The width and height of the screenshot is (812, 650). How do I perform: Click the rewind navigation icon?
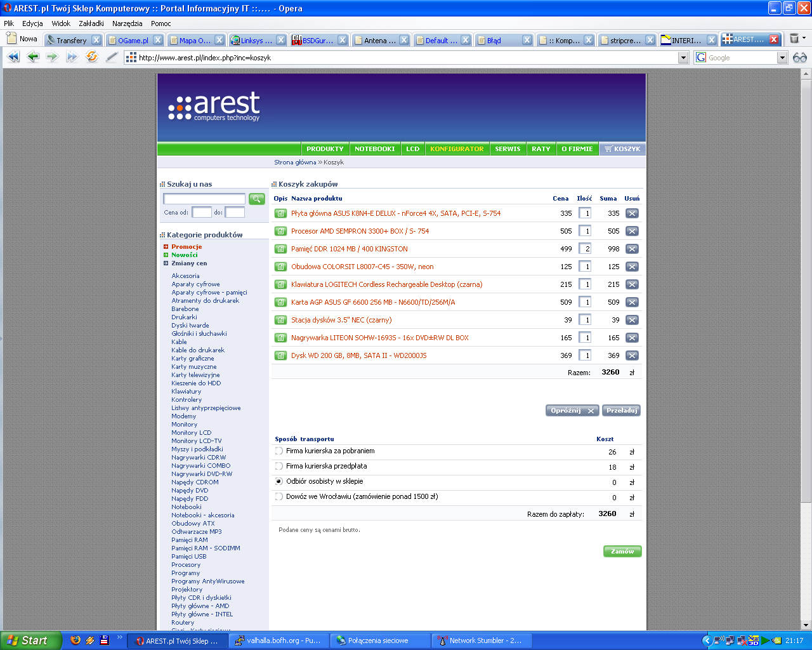click(13, 57)
